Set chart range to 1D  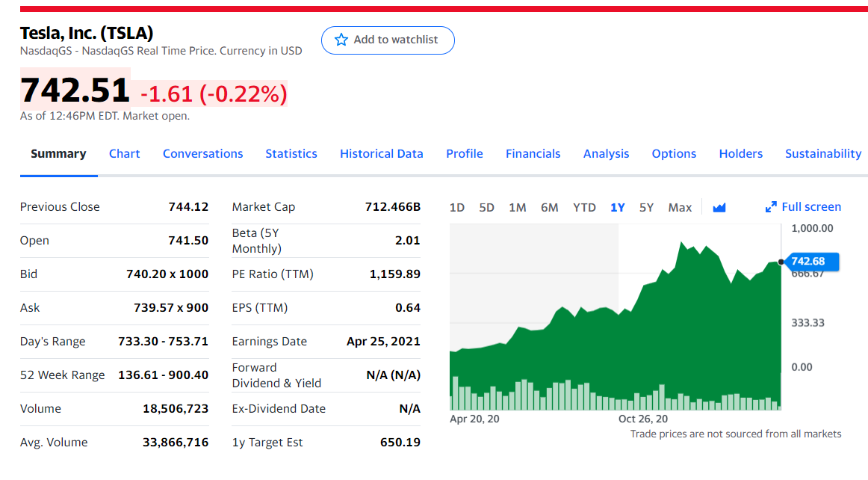[456, 207]
